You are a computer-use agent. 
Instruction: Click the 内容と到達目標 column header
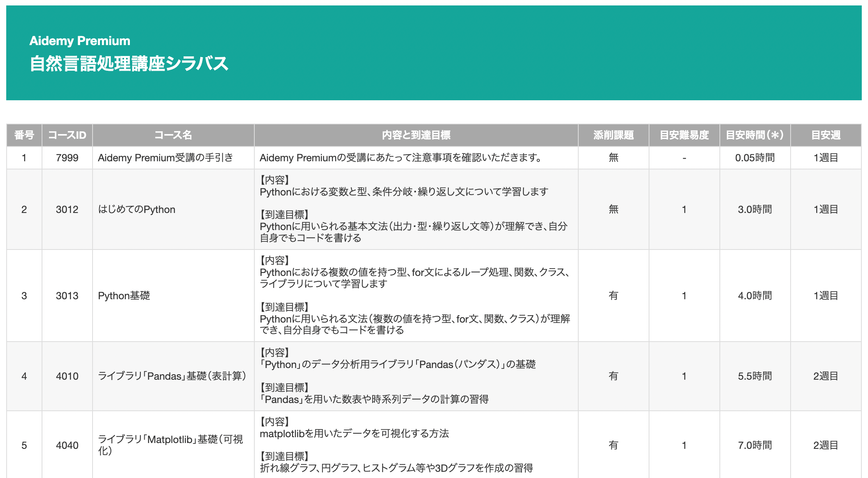tap(416, 135)
